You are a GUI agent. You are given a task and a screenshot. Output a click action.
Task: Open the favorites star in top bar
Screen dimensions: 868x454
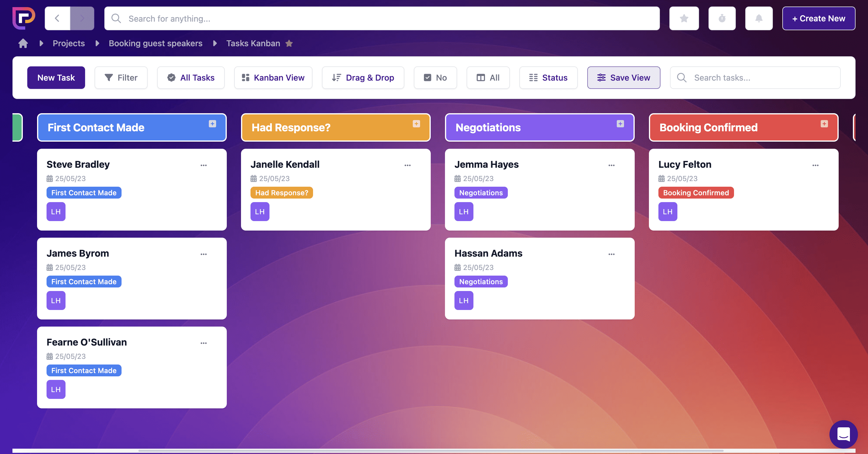tap(684, 19)
